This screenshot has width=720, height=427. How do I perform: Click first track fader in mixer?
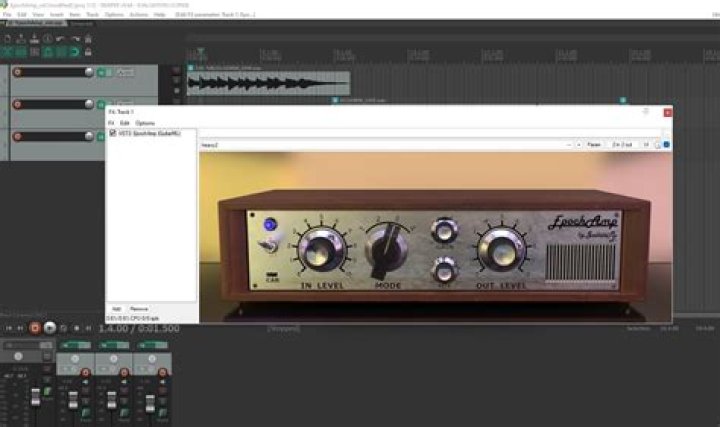point(73,400)
